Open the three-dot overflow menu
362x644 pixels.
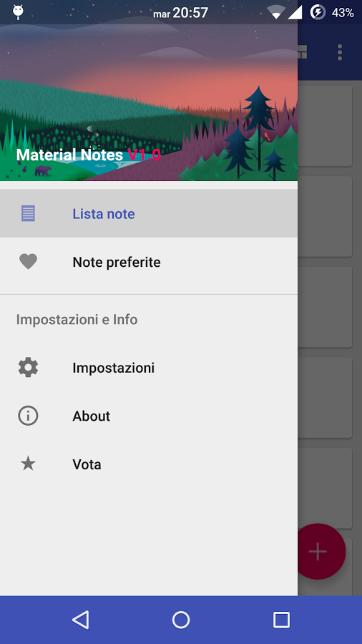[340, 52]
